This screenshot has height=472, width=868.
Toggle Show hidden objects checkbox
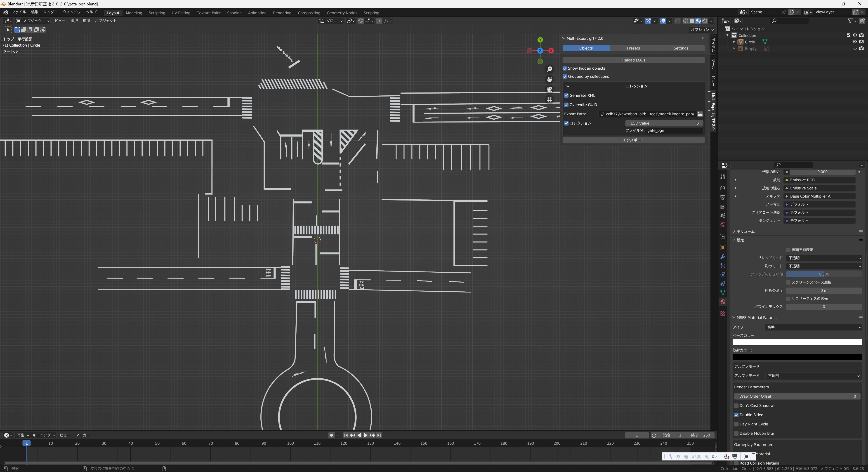point(565,68)
